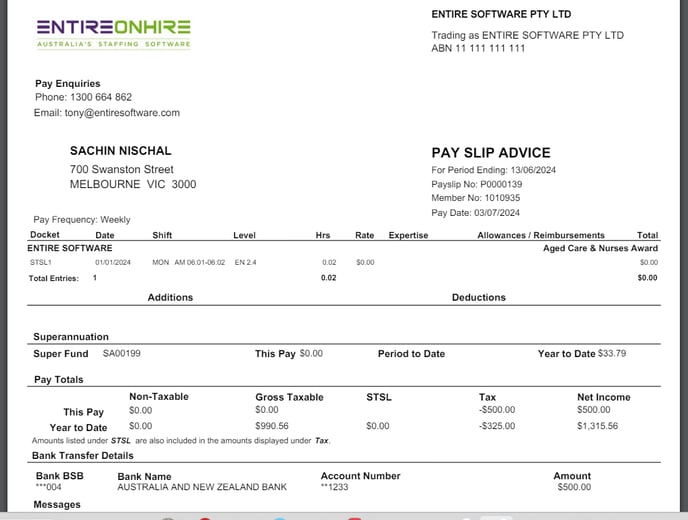This screenshot has width=688, height=520.
Task: Click 'Member No: 1010935'
Action: [x=476, y=198]
